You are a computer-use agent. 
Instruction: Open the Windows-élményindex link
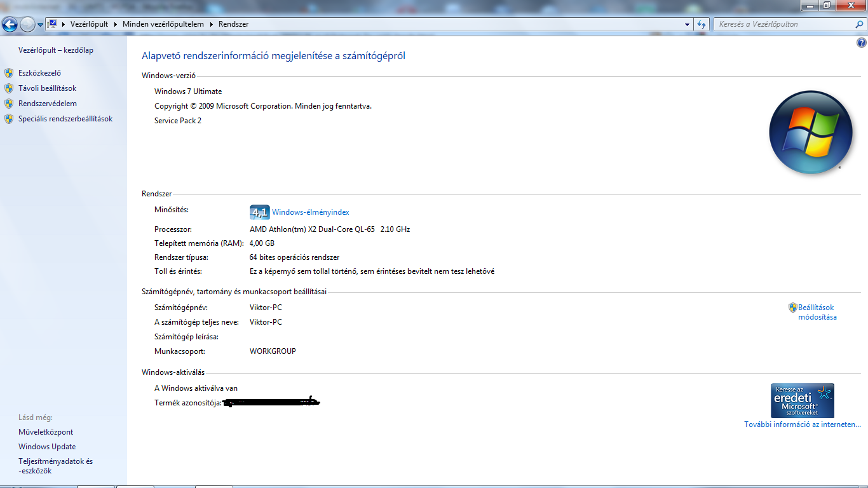point(311,212)
